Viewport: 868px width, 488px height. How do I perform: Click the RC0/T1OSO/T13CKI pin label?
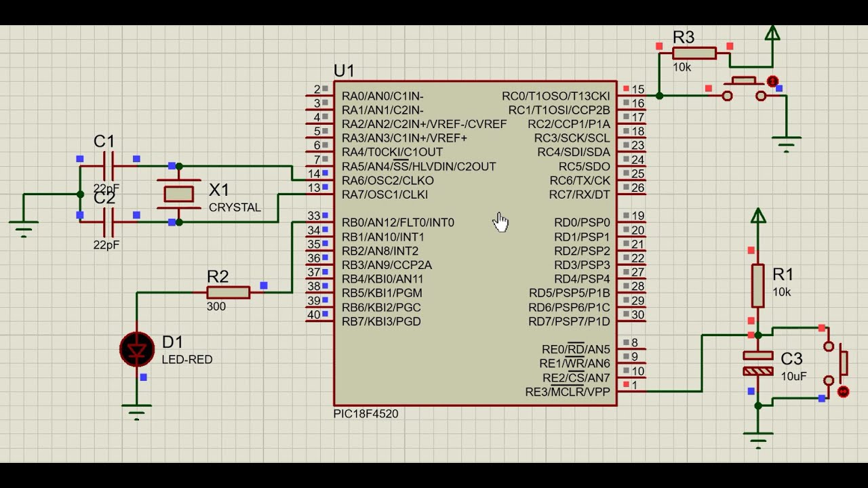click(556, 96)
